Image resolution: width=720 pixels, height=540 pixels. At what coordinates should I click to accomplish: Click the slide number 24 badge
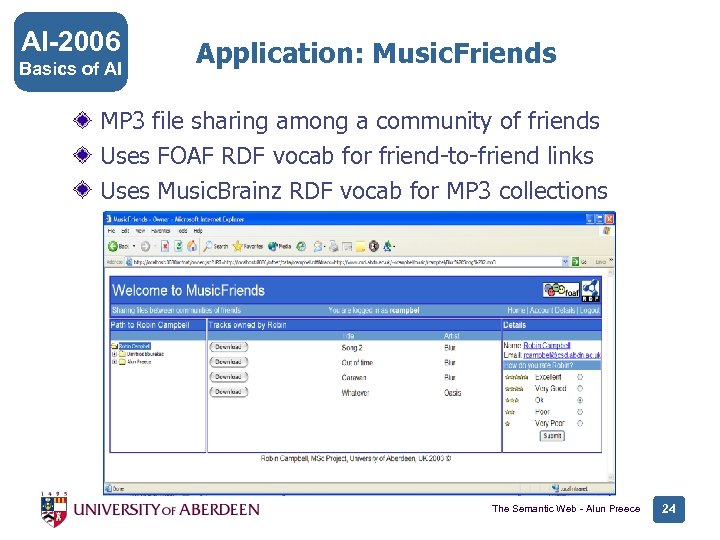tap(669, 509)
